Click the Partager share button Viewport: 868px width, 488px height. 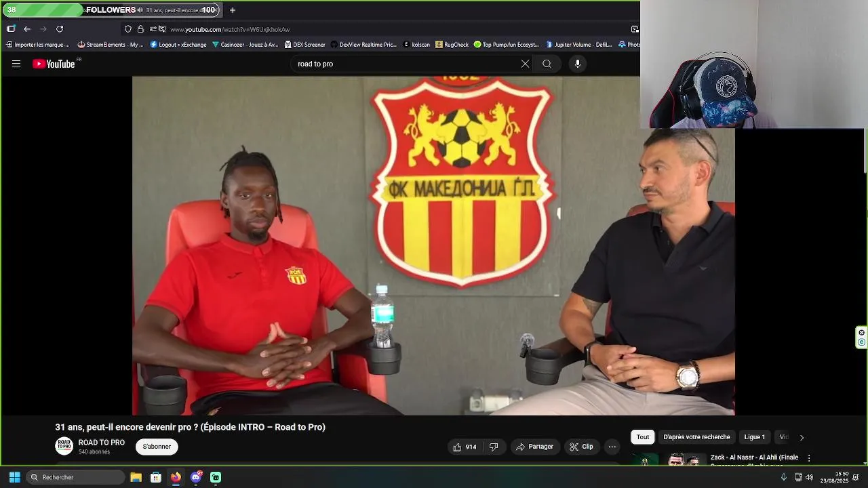[534, 447]
